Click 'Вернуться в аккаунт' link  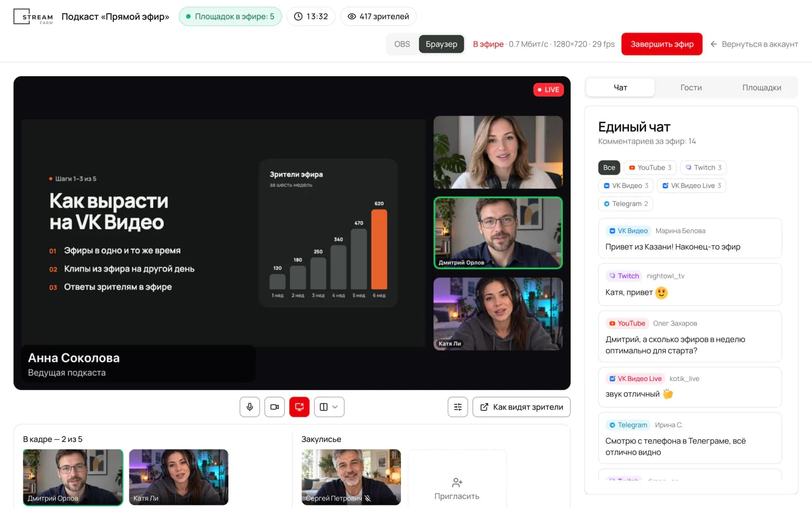click(754, 44)
